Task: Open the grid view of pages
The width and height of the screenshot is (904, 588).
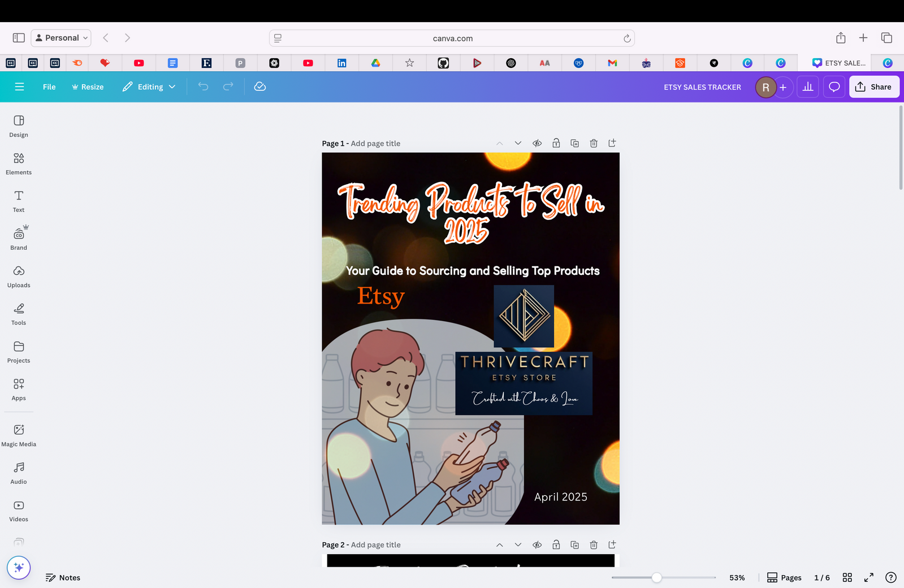Action: point(847,577)
